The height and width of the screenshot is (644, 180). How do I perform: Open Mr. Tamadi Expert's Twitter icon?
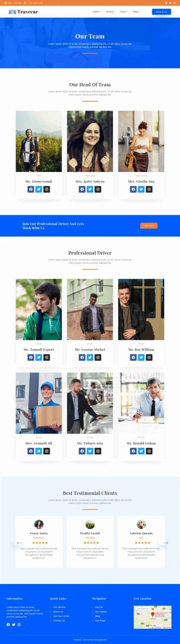click(x=39, y=357)
